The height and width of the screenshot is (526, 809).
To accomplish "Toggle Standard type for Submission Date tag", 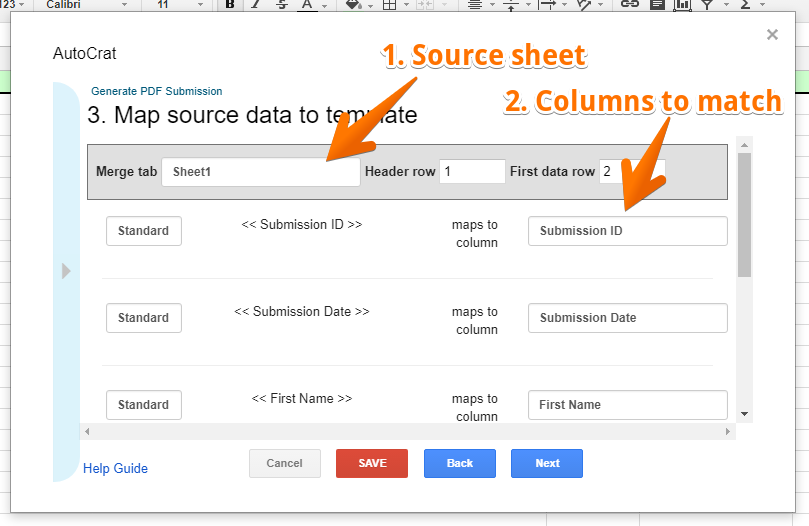I will pyautogui.click(x=144, y=318).
